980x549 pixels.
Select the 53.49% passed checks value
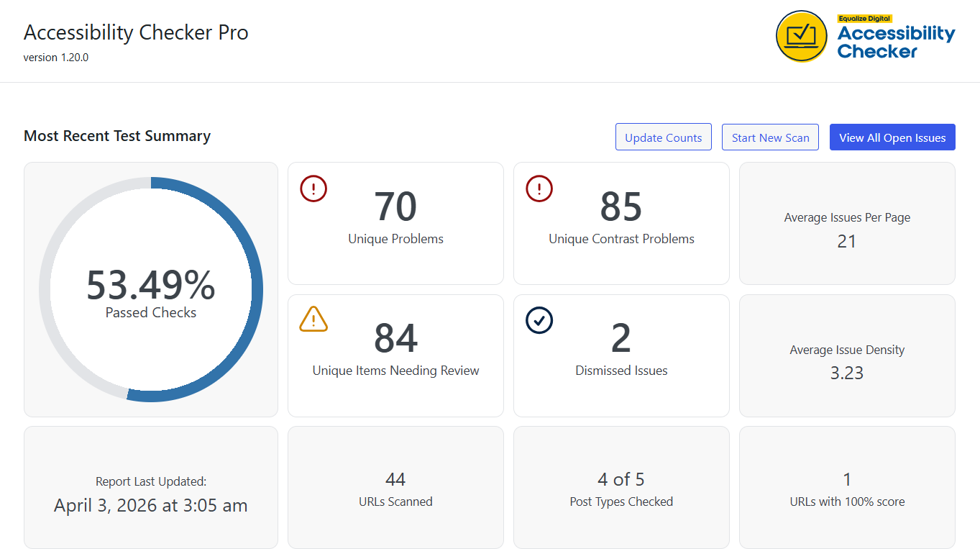151,284
